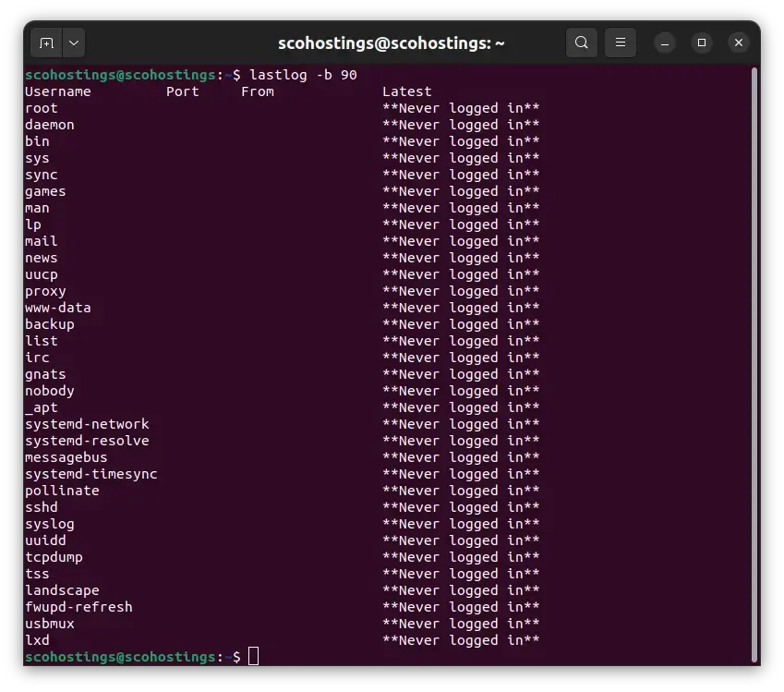This screenshot has width=784, height=692.
Task: Select the 'pollinate' username
Action: (x=62, y=491)
